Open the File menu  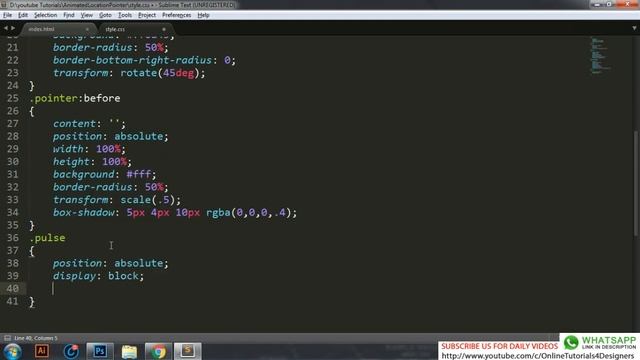pyautogui.click(x=7, y=15)
